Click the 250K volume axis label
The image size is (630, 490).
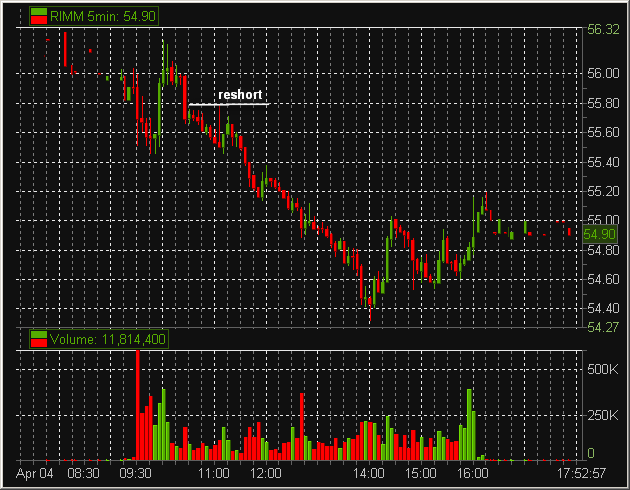point(603,415)
